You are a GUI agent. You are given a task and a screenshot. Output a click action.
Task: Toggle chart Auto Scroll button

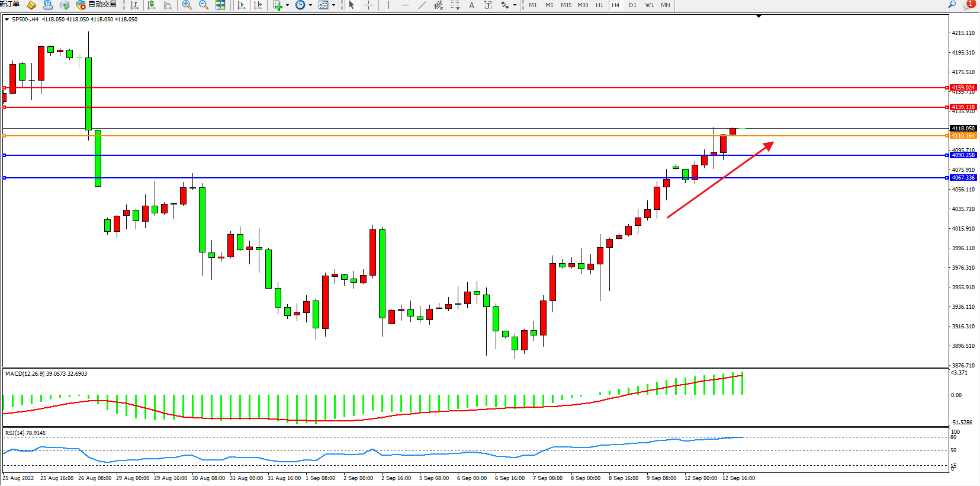[x=241, y=5]
